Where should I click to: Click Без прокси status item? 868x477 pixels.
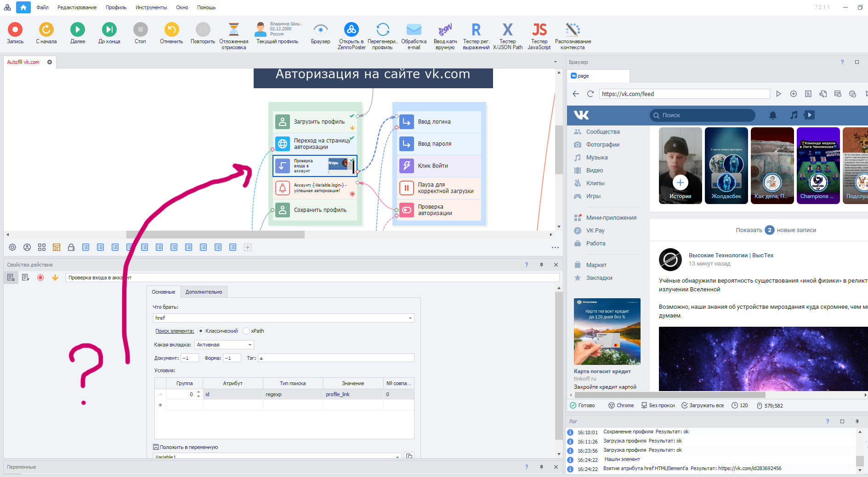pyautogui.click(x=658, y=405)
